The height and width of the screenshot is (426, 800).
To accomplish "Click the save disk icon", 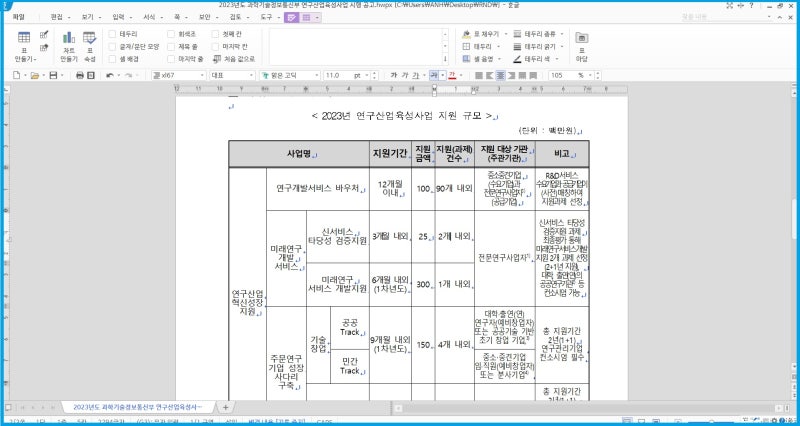I will [53, 76].
